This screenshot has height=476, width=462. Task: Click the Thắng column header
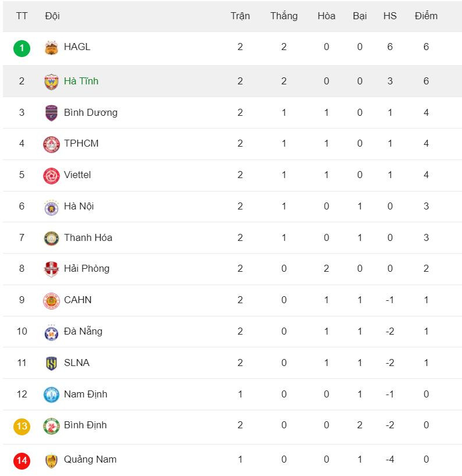coord(284,16)
